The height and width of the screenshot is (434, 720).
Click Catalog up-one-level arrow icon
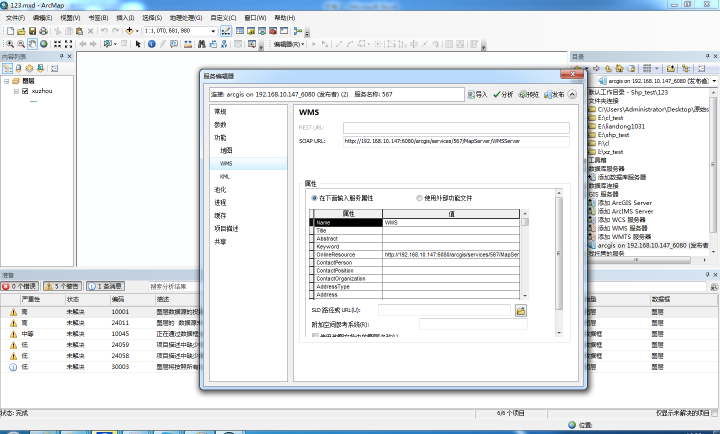(x=608, y=68)
